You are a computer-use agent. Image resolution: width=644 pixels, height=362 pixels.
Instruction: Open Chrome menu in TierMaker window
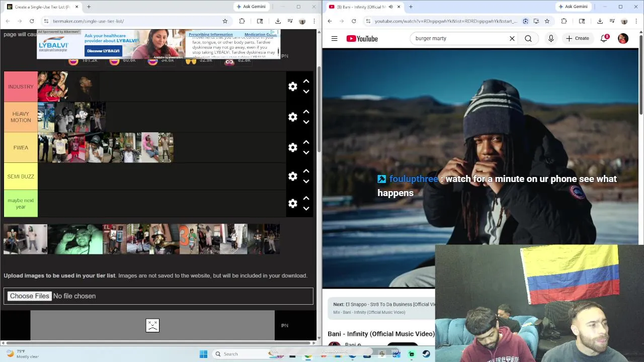[314, 21]
